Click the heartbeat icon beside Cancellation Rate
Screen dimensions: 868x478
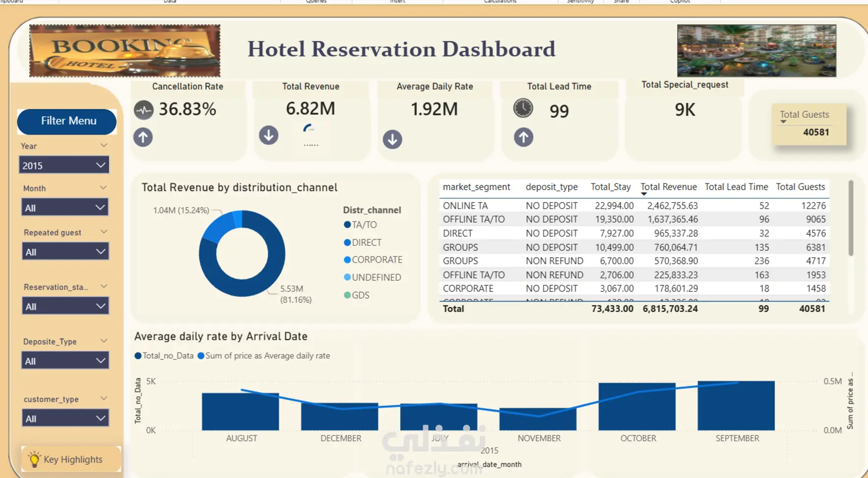coord(144,110)
